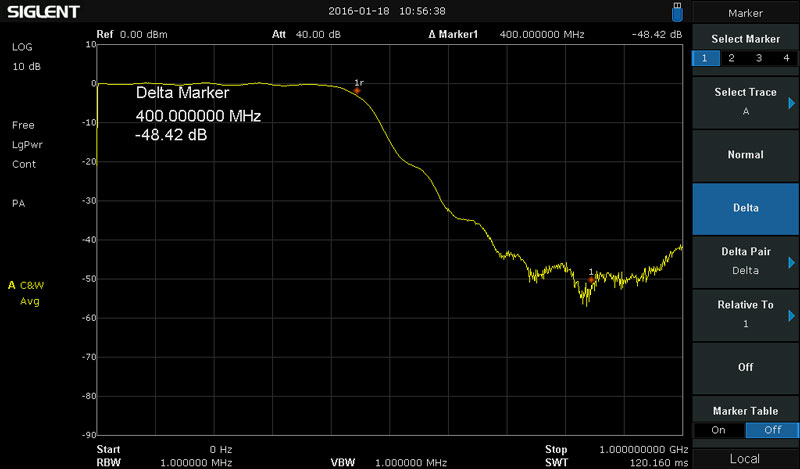Choose the Delta marker mode
The width and height of the screenshot is (800, 469).
click(x=745, y=208)
